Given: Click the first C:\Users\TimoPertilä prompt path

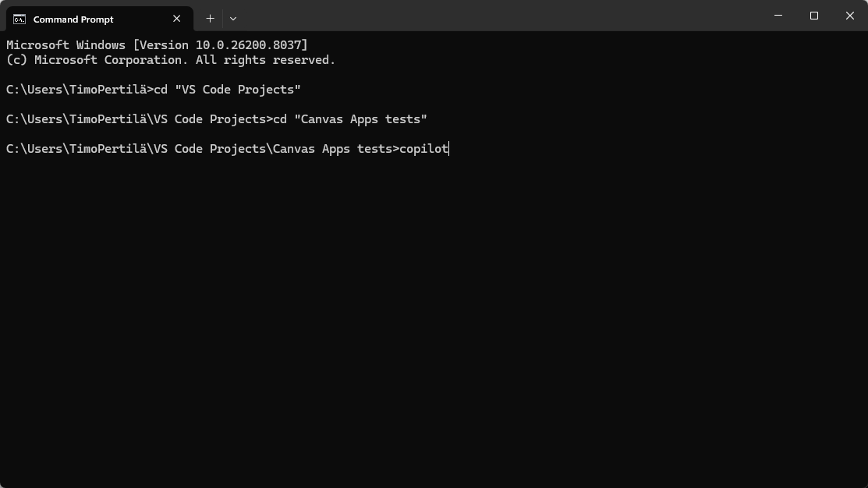Looking at the screenshot, I should (76, 90).
